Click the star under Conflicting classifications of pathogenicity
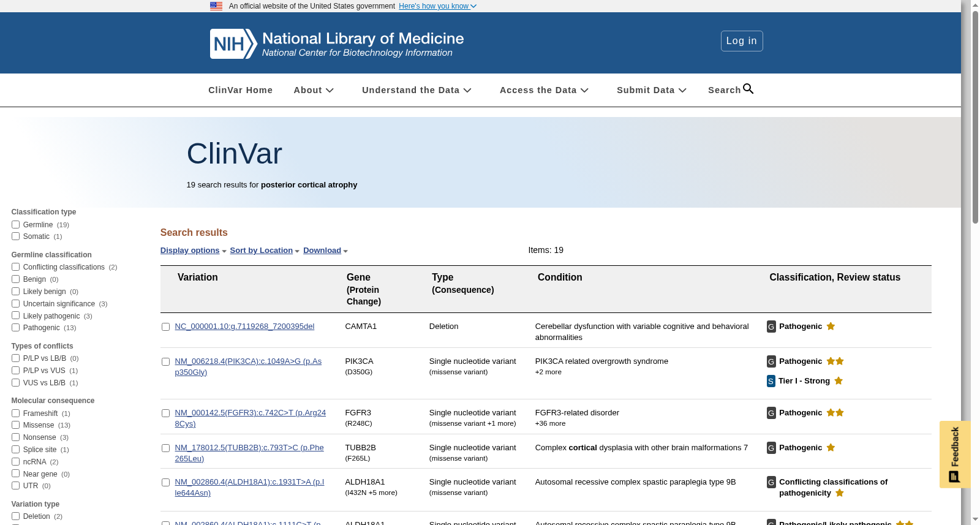The width and height of the screenshot is (980, 525). pyautogui.click(x=840, y=493)
